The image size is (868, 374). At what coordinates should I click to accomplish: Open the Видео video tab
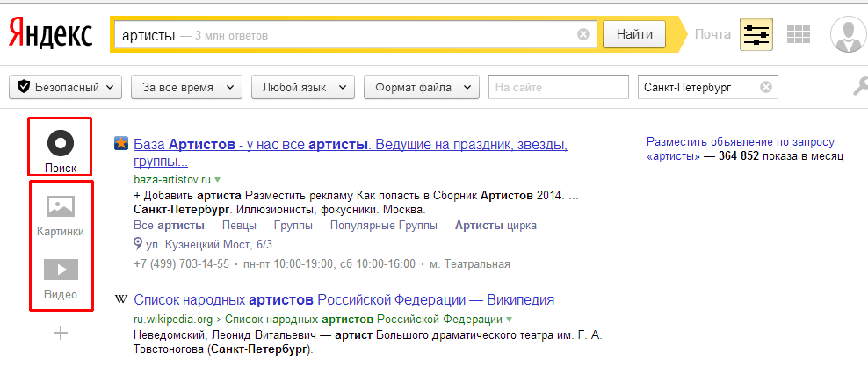click(x=61, y=277)
